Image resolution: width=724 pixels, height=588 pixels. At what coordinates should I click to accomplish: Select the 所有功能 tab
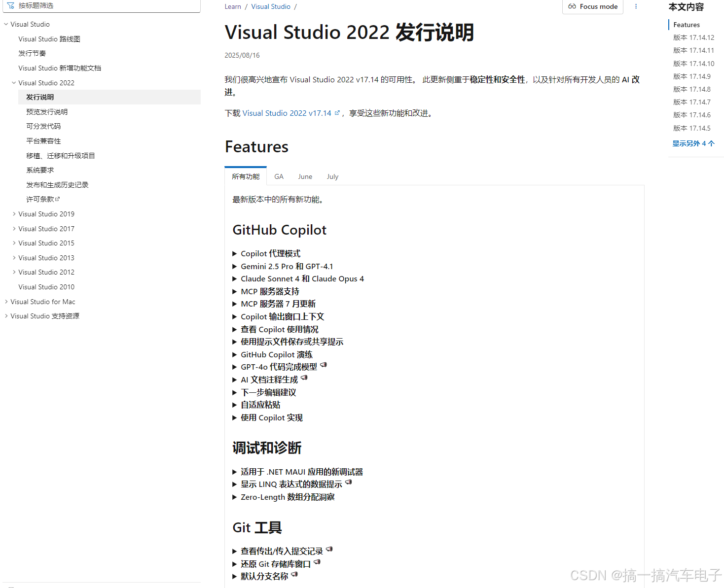(x=246, y=176)
